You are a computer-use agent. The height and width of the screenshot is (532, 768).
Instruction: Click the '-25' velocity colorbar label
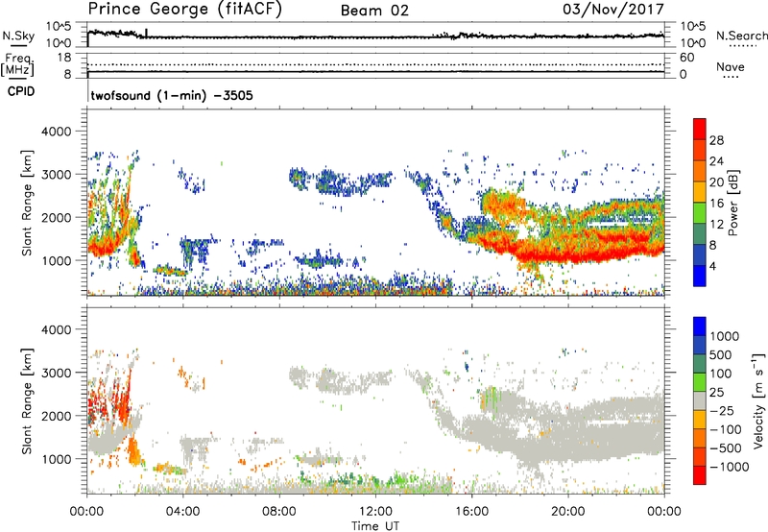point(721,411)
